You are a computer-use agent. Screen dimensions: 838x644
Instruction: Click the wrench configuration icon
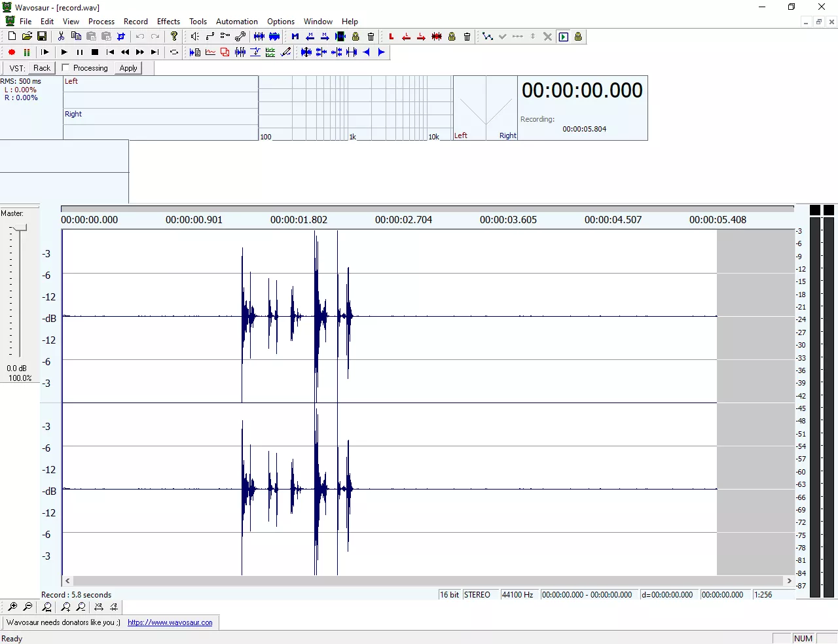coord(240,37)
